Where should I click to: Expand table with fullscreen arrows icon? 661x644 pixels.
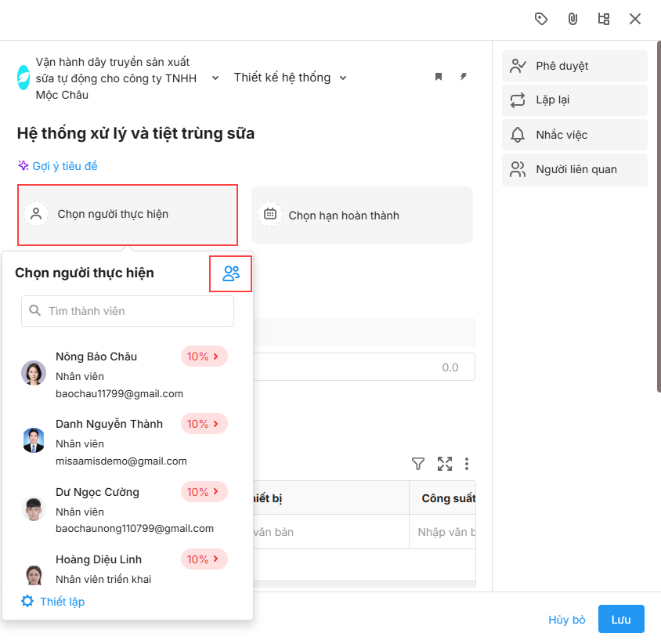(444, 464)
